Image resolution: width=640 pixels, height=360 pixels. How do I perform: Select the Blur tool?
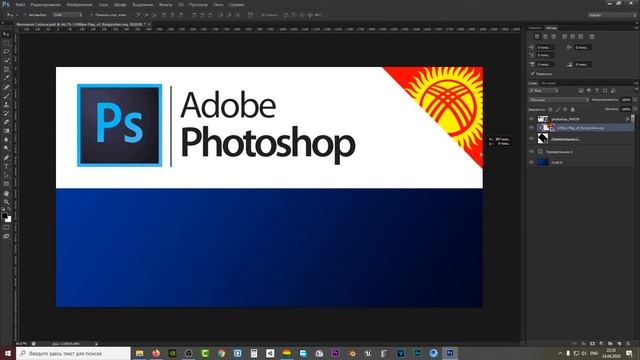[x=6, y=140]
